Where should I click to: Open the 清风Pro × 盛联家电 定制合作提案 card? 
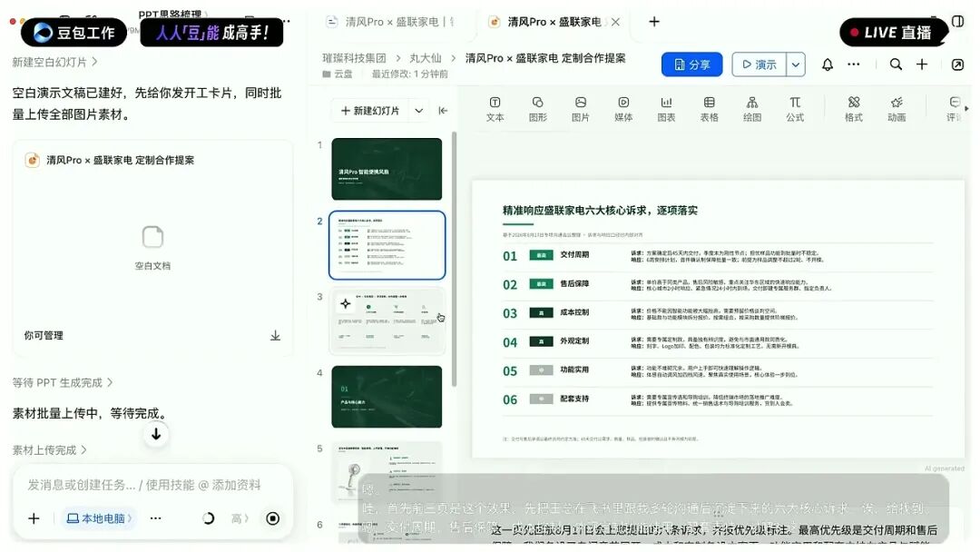[x=152, y=248]
